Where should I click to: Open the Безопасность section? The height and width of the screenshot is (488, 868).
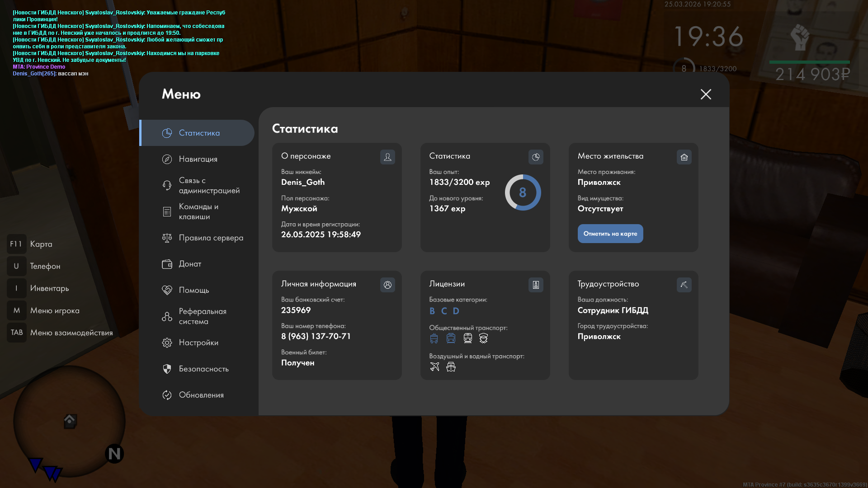[203, 369]
